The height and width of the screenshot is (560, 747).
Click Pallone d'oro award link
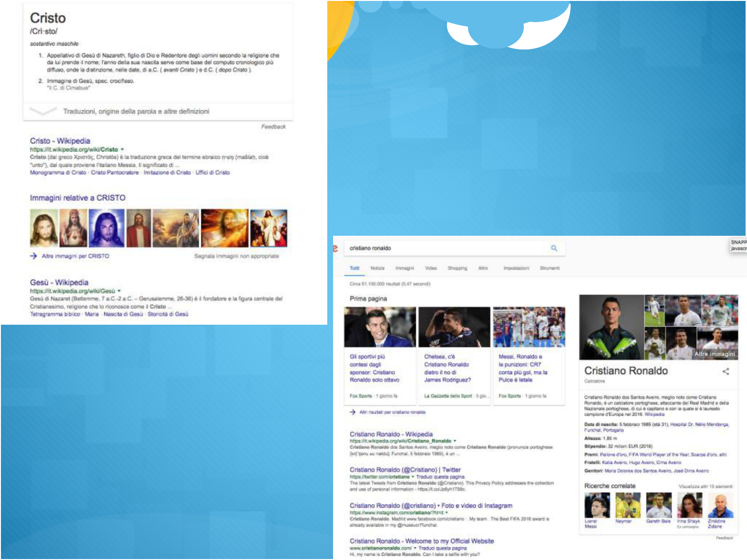click(614, 455)
